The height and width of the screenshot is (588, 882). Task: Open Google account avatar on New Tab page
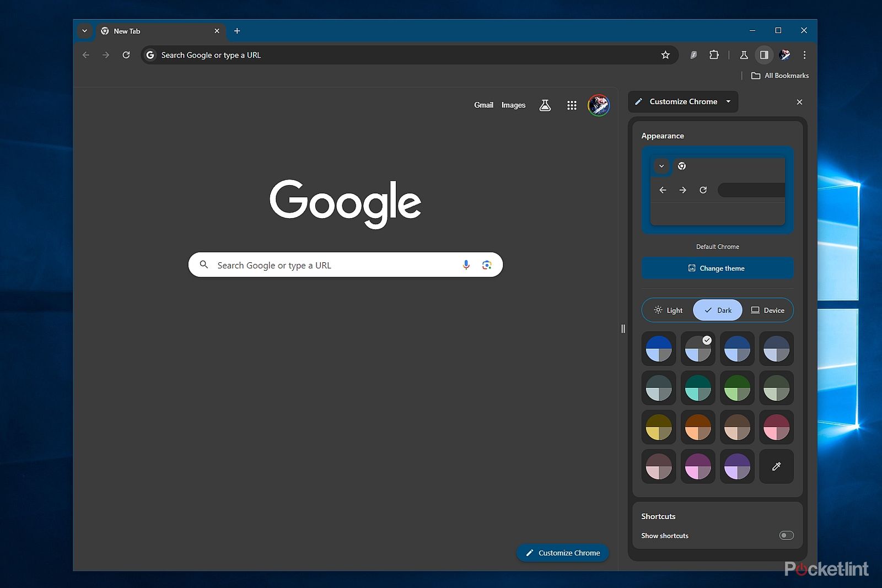(x=599, y=105)
